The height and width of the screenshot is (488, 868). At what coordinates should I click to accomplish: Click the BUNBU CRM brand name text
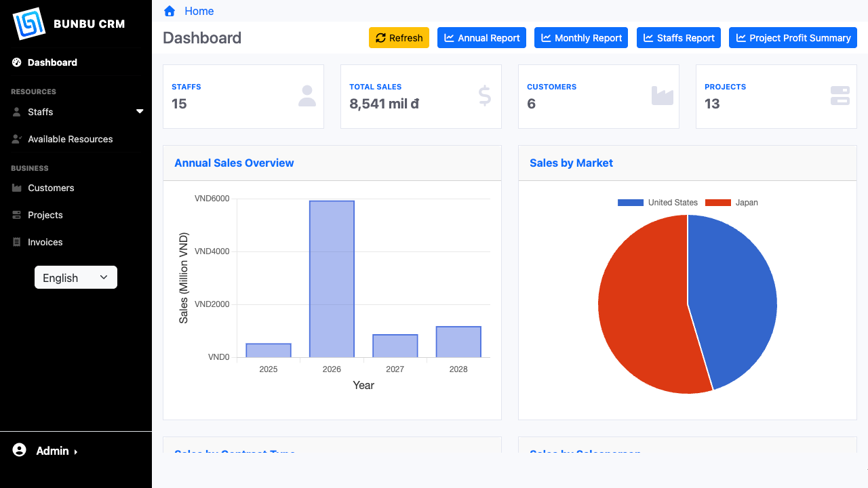coord(89,24)
